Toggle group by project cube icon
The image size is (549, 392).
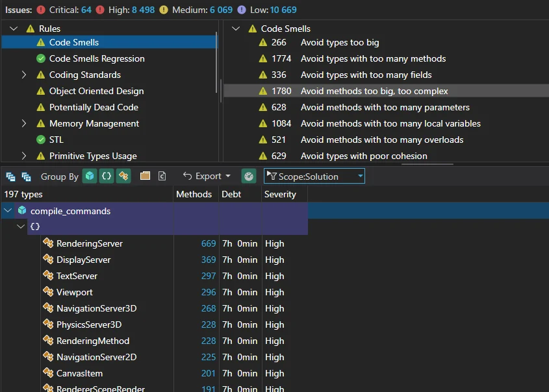(90, 176)
